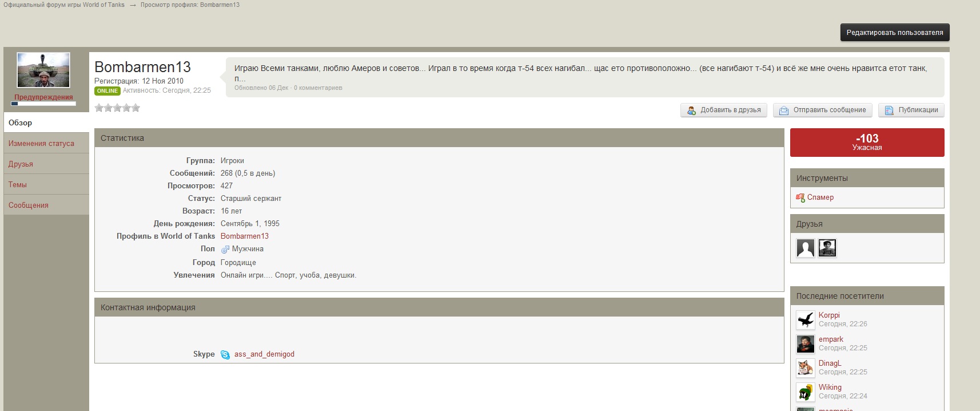Click the Редактировать пользователя button
The height and width of the screenshot is (411, 980).
895,33
